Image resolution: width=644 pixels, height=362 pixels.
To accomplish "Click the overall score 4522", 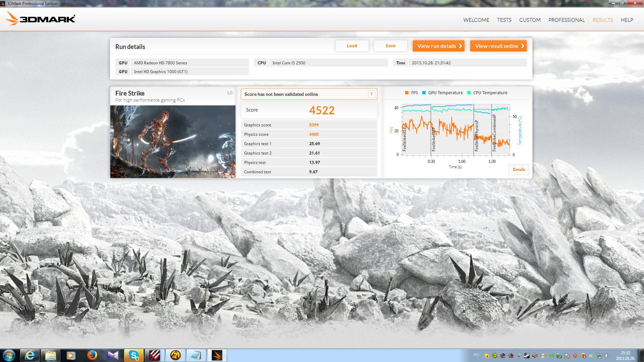I will tap(322, 110).
